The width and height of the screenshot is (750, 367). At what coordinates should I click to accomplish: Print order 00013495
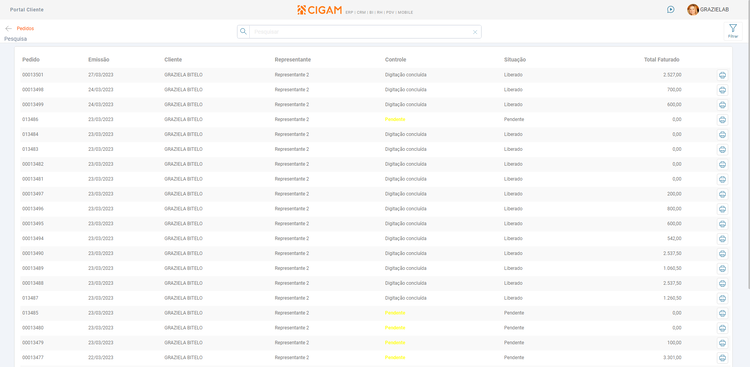click(722, 224)
